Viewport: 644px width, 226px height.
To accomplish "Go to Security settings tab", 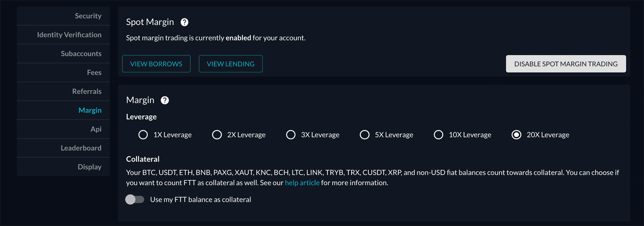I will pyautogui.click(x=88, y=16).
